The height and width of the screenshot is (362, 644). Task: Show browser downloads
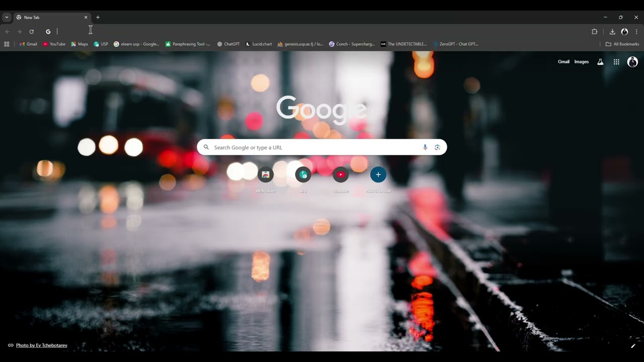click(612, 32)
